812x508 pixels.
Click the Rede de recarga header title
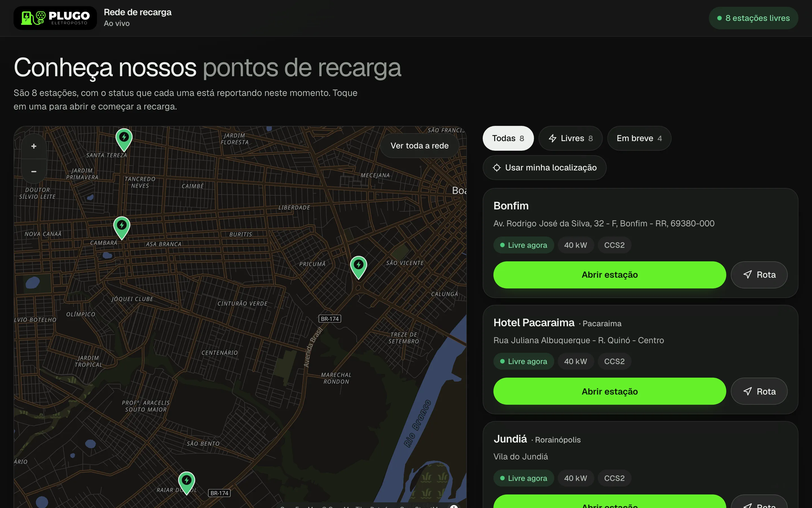(x=138, y=12)
